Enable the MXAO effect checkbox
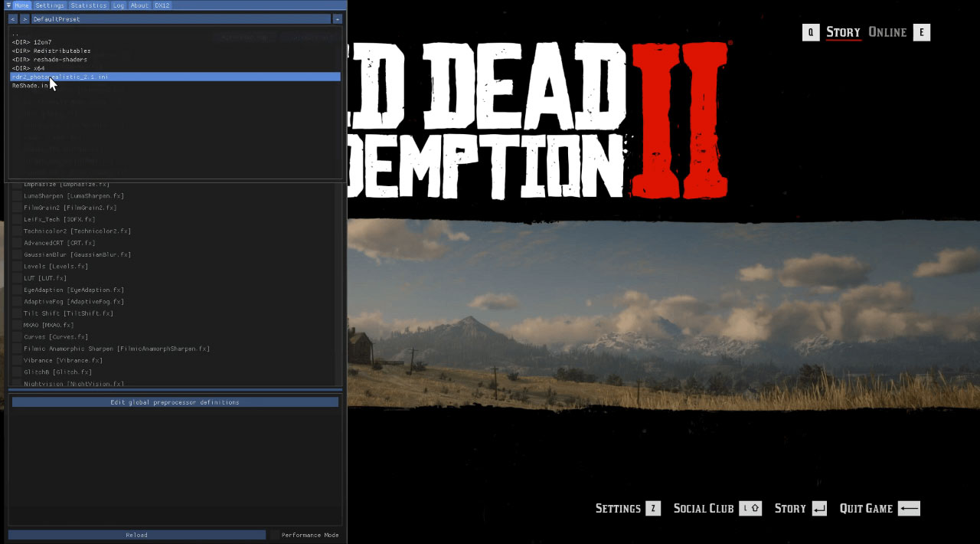Viewport: 980px width, 544px height. pos(17,325)
